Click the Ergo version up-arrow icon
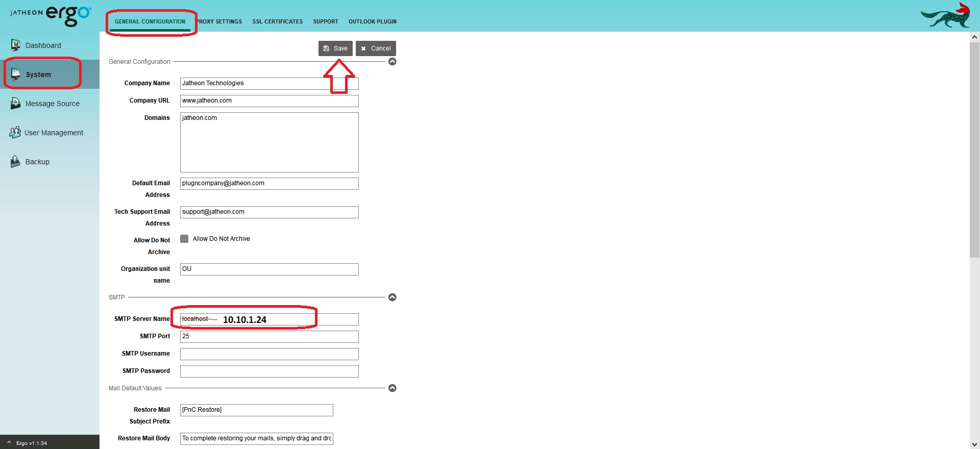Viewport: 980px width, 449px height. point(9,442)
